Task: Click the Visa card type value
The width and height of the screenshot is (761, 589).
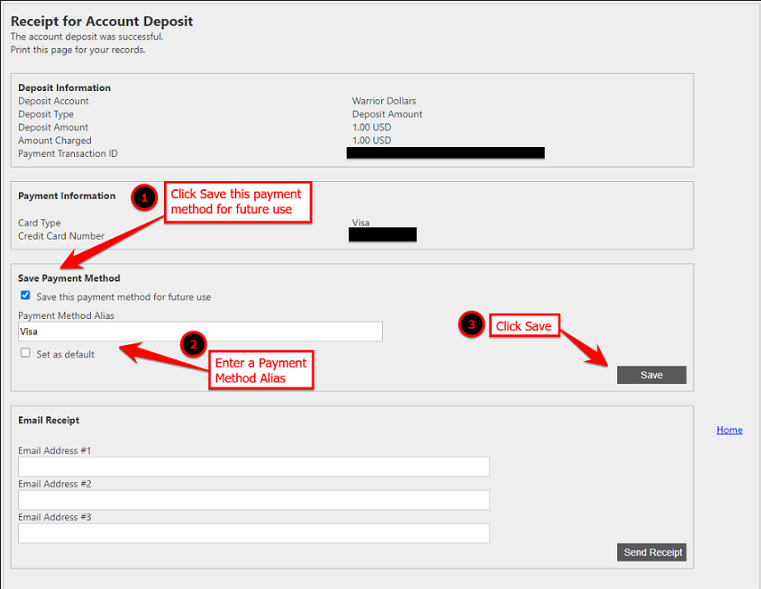Action: [361, 223]
